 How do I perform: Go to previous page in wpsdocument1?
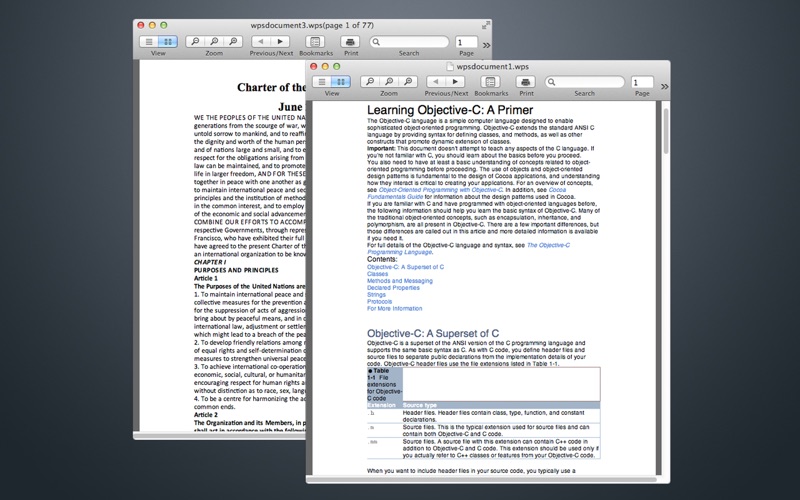tap(436, 82)
